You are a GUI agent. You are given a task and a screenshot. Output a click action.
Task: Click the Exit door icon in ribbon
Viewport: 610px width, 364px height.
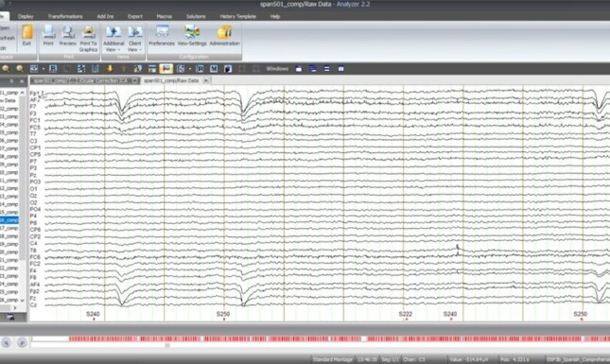26,32
